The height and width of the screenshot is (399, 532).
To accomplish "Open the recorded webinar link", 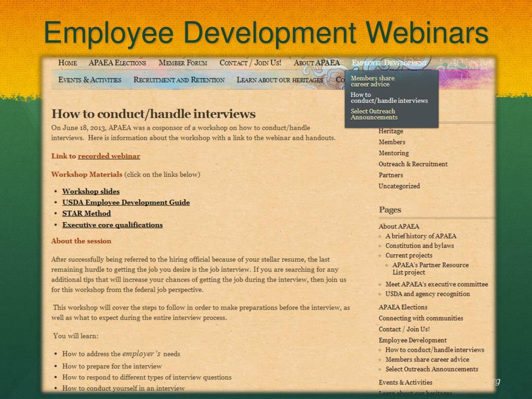I will [109, 156].
